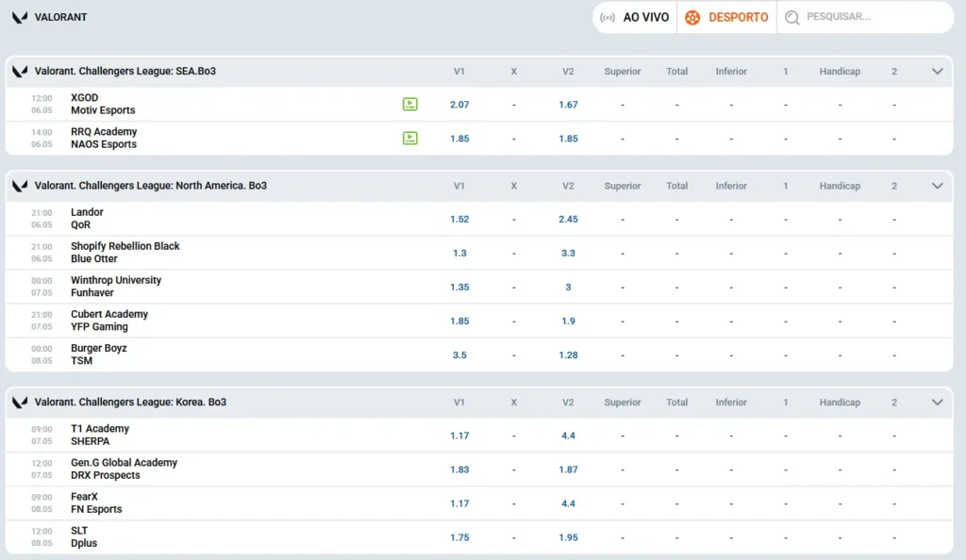Image resolution: width=966 pixels, height=560 pixels.
Task: Switch to the DESPORTO tab
Action: (x=727, y=17)
